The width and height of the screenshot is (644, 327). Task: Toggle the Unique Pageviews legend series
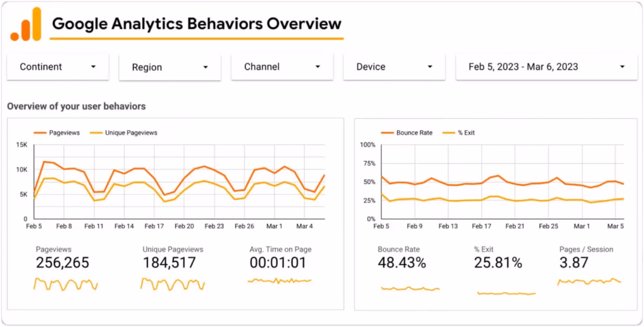tap(125, 133)
